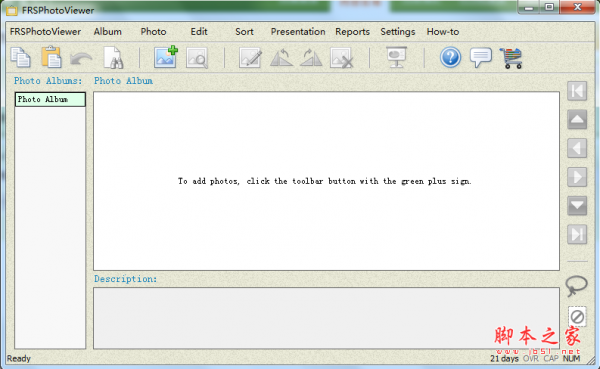Click the OVR status bar indicator

tap(531, 359)
